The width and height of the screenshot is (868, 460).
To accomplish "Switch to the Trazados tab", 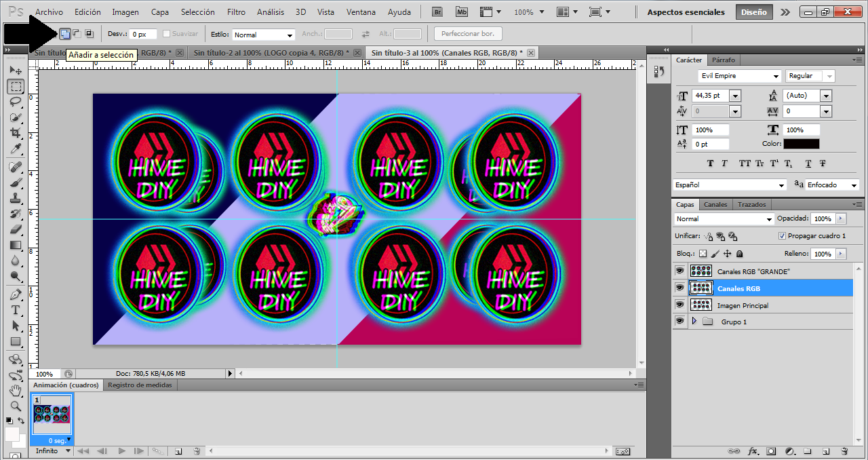I will click(752, 204).
